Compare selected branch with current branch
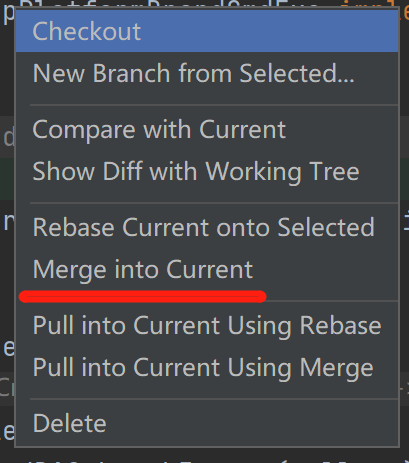 pos(207,129)
